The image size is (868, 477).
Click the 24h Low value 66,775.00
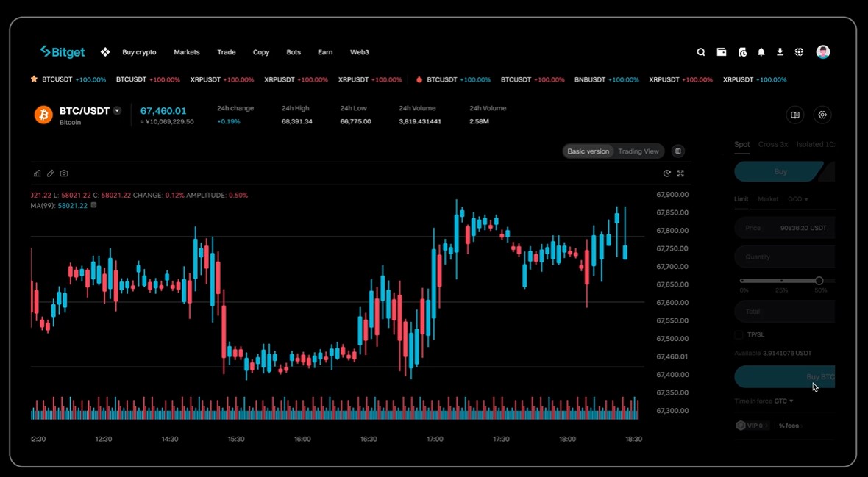355,121
